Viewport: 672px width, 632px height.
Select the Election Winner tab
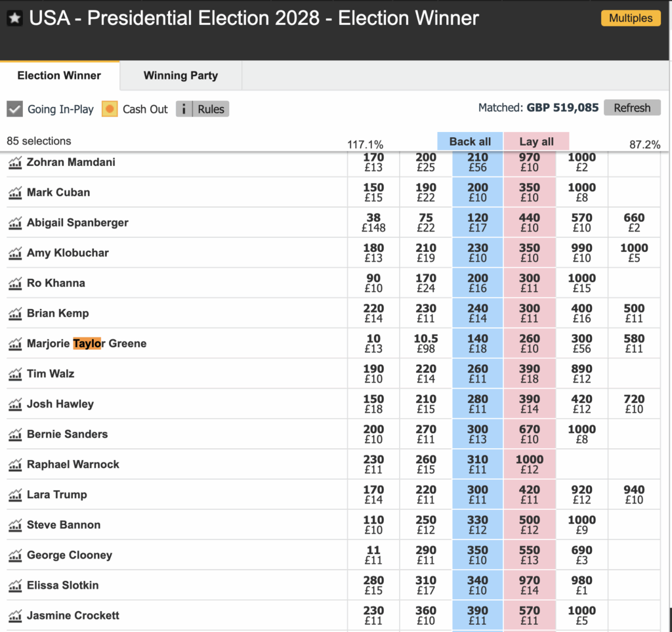(59, 75)
